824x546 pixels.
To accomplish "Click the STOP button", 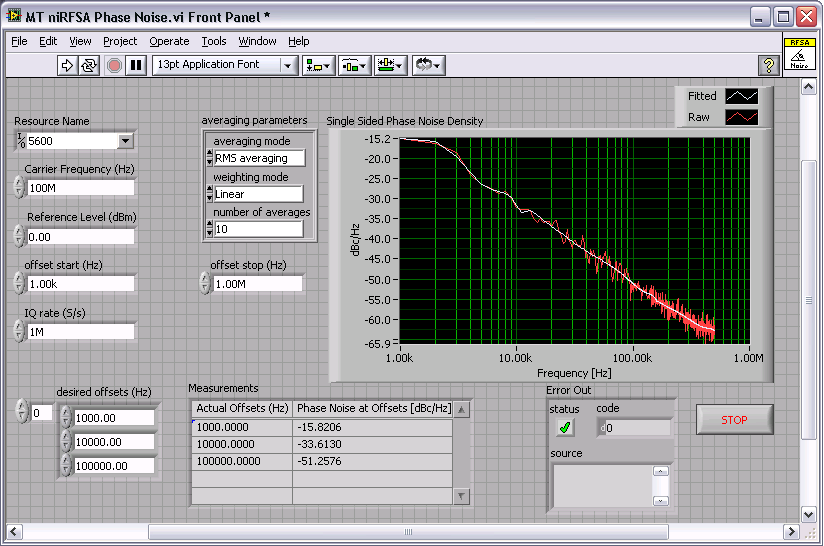I will [734, 419].
